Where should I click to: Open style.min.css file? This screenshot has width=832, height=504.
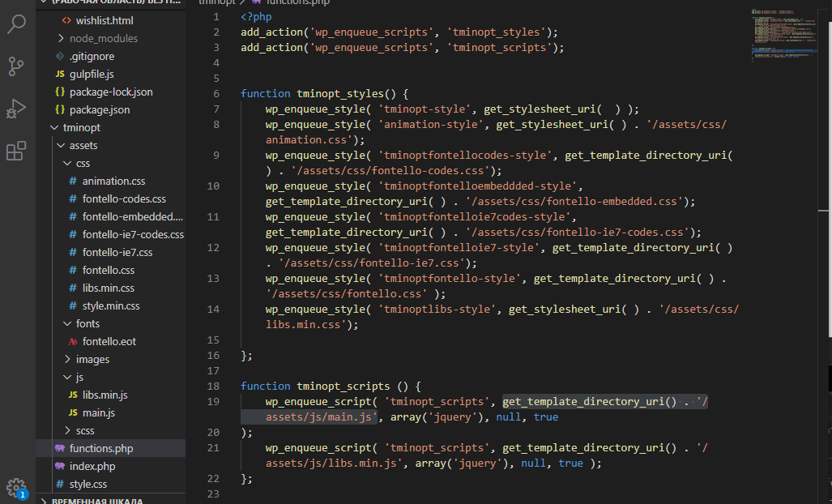(x=111, y=306)
